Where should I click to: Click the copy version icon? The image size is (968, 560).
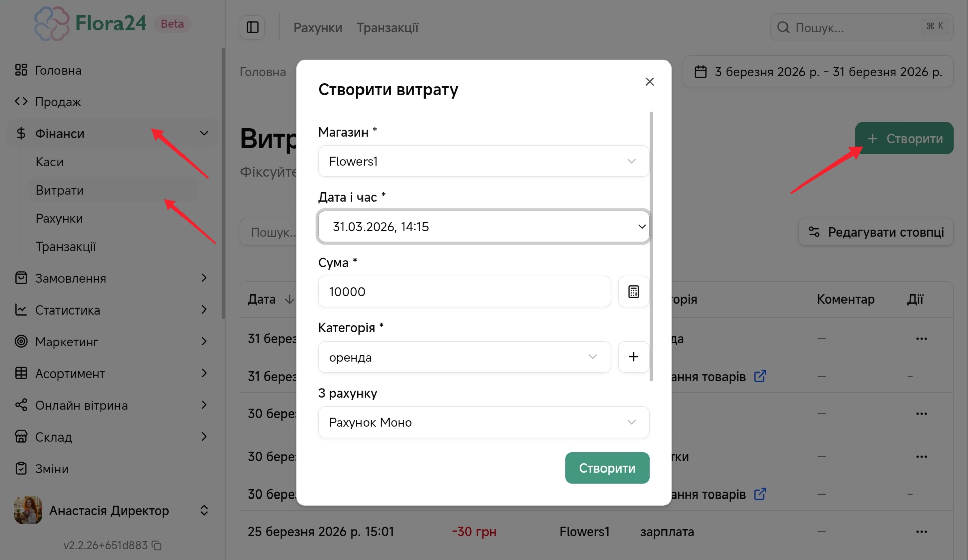[157, 546]
